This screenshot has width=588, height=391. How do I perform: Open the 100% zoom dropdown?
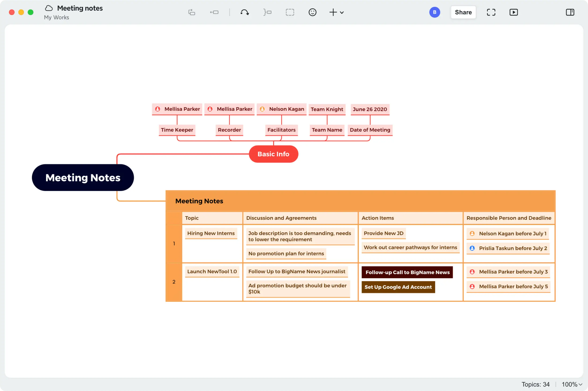572,384
